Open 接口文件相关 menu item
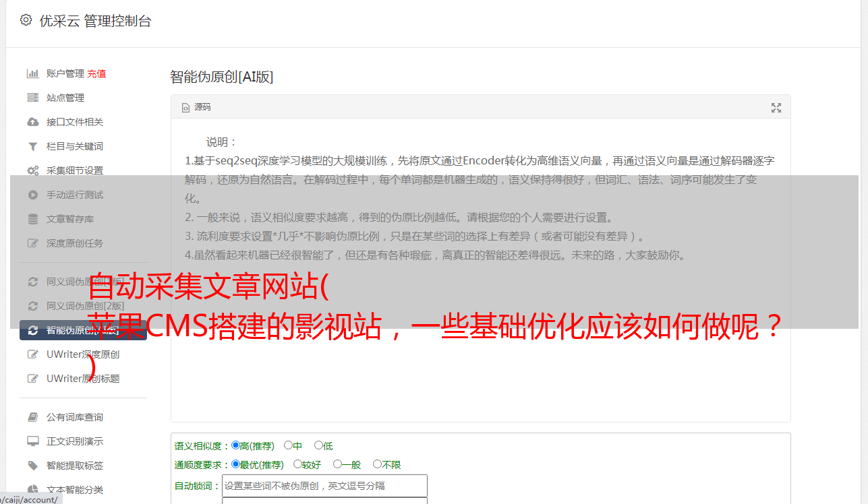Viewport: 868px width, 504px height. (75, 122)
